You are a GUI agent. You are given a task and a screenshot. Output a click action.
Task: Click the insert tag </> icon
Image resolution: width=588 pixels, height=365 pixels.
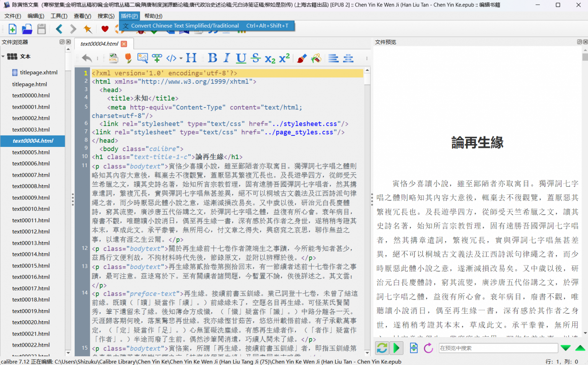click(x=171, y=58)
